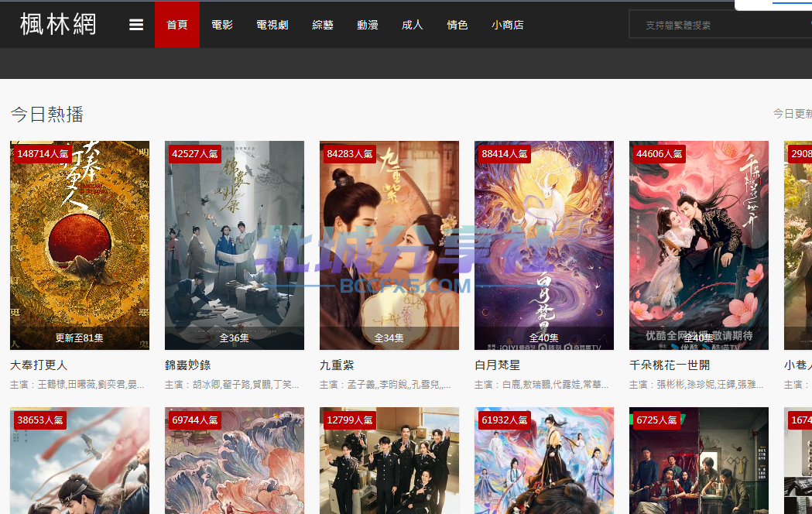
Task: Click the 大奉打更人 cast line starting 王鶴棣
Action: [x=77, y=385]
